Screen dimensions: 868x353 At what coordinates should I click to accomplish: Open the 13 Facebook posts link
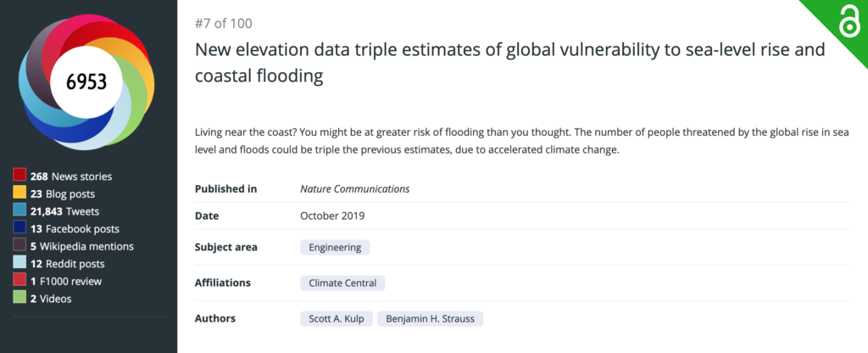75,229
